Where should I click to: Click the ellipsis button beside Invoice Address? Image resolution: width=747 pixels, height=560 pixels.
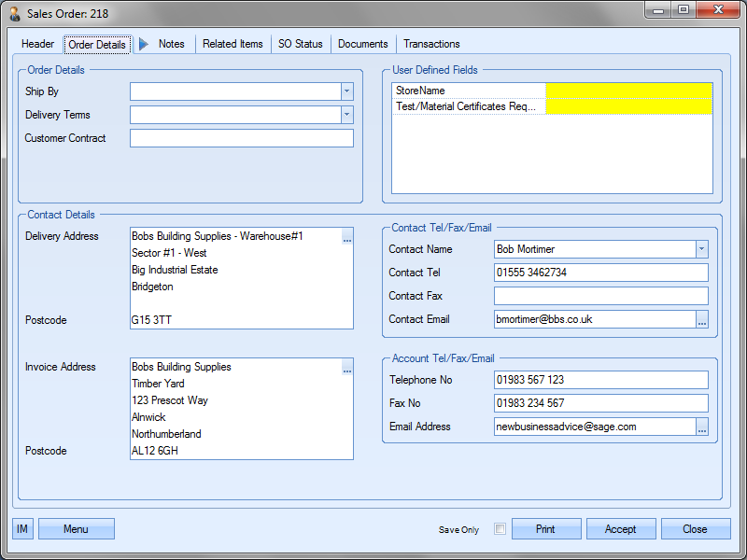tap(347, 371)
